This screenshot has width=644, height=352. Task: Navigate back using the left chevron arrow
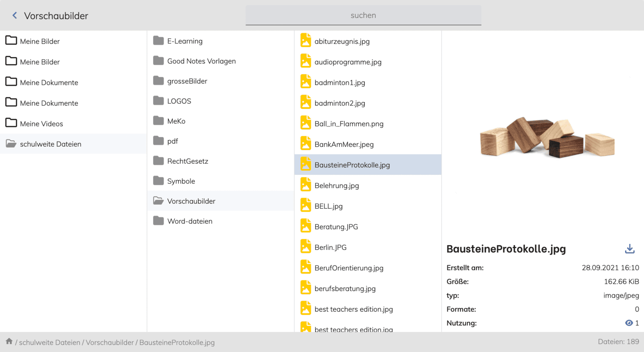coord(14,15)
